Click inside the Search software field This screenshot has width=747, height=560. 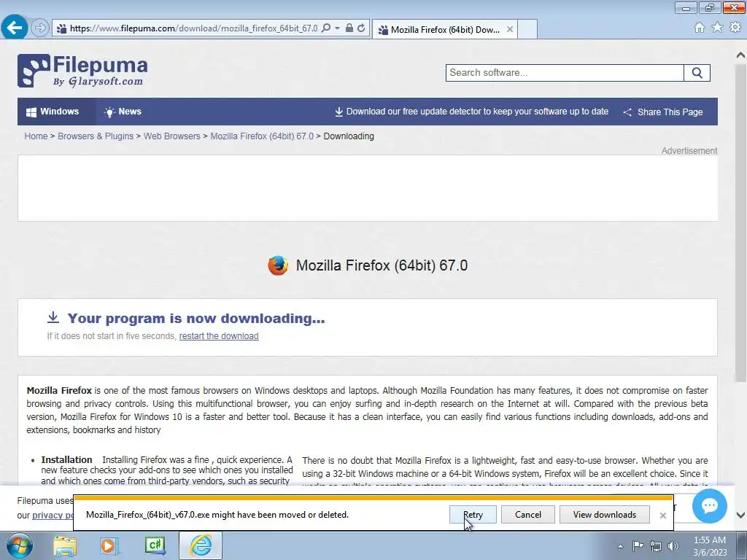tap(565, 73)
